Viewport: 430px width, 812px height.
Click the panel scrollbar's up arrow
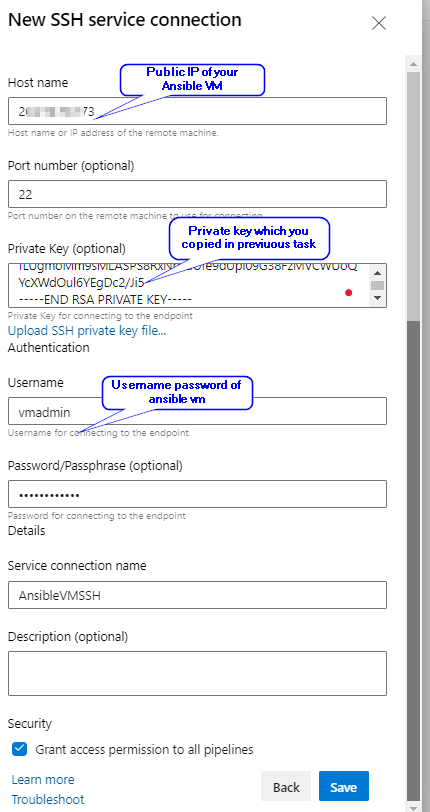click(x=413, y=65)
